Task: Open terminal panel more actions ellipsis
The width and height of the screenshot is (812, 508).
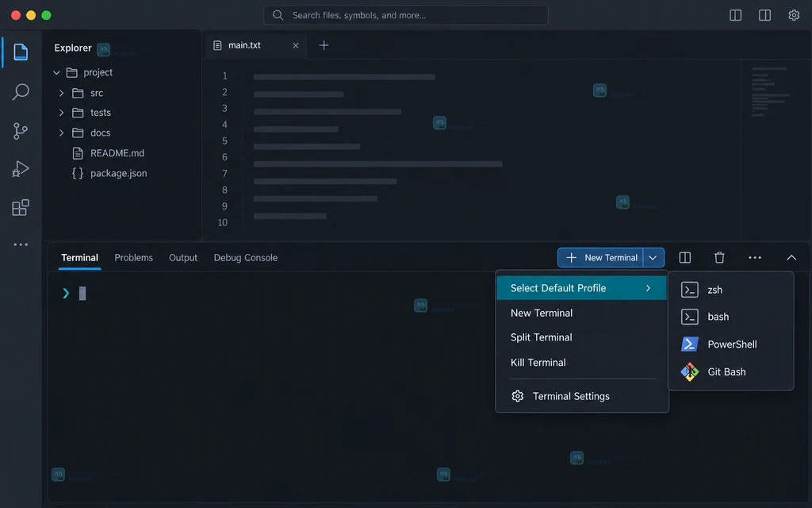Action: point(755,258)
